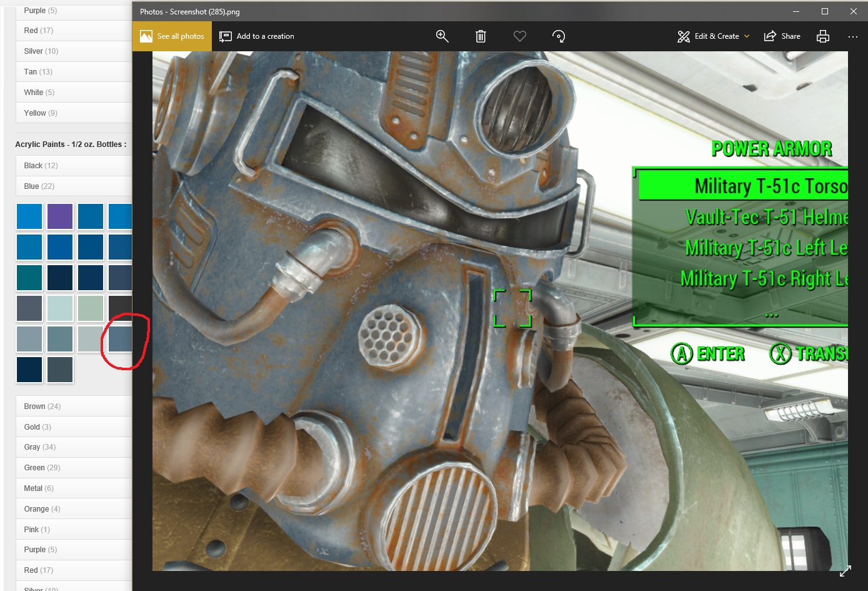Select the pale icy blue swatch
This screenshot has width=868, height=591.
60,308
